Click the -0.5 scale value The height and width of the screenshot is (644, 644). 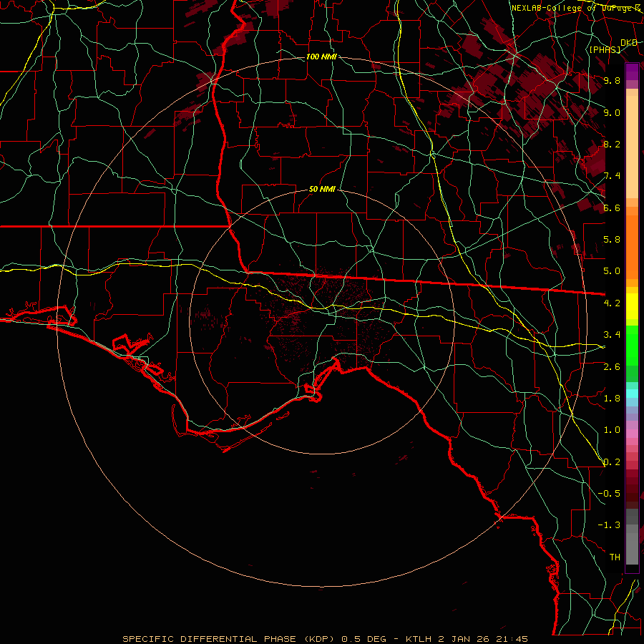(x=609, y=494)
